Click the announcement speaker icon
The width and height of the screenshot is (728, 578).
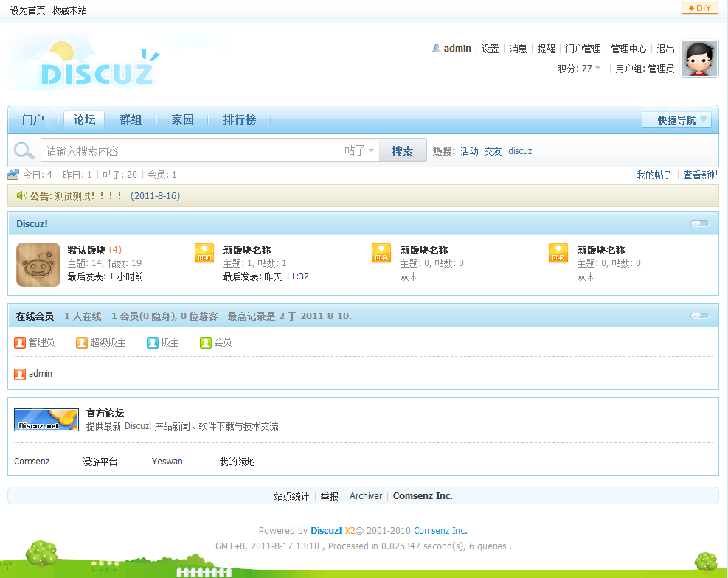[22, 196]
